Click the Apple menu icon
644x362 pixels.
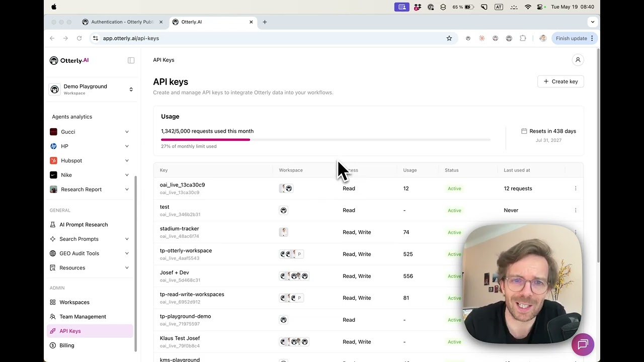coord(54,7)
